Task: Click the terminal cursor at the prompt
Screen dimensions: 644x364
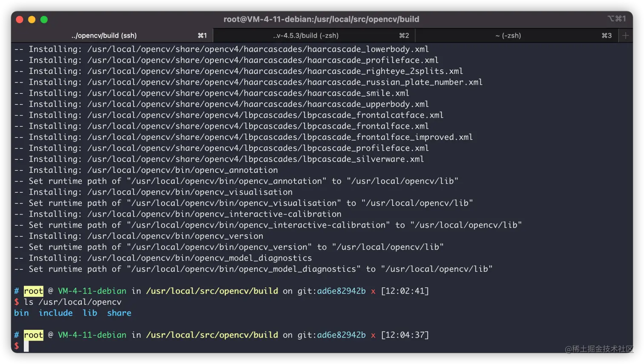Action: click(x=26, y=346)
